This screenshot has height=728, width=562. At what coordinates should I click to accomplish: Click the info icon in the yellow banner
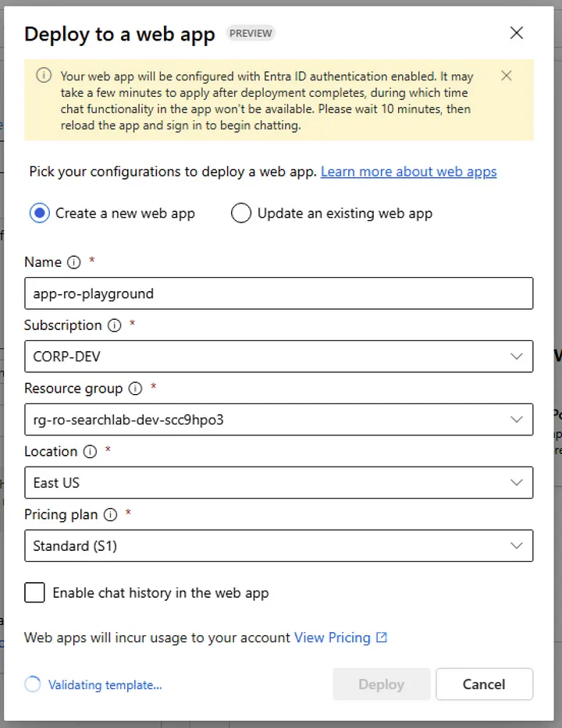point(44,75)
